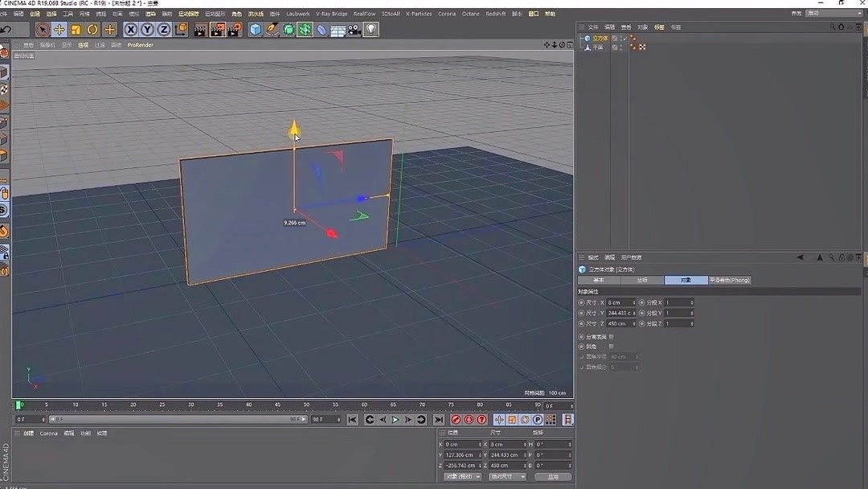Click the light object creation icon
Screen dimensions: 868x489
371,30
